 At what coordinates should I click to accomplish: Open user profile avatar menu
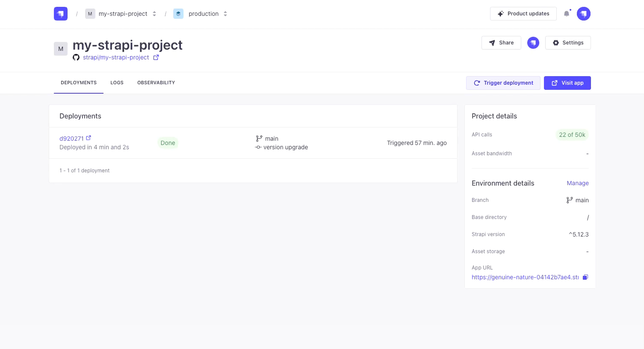584,14
